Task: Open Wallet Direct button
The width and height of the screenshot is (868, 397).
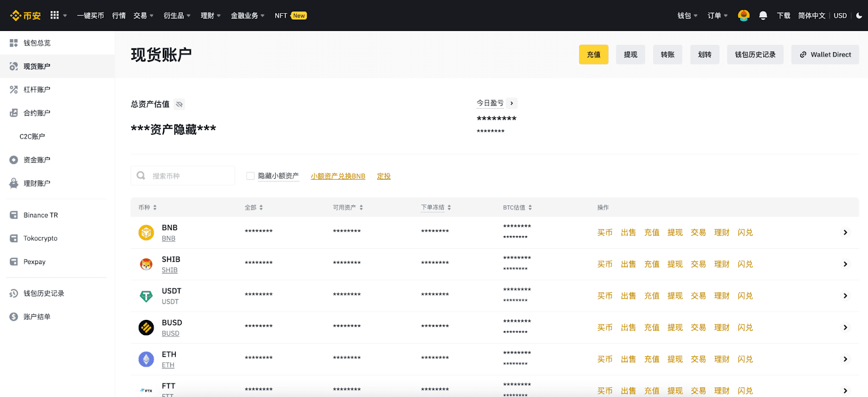Action: tap(825, 54)
